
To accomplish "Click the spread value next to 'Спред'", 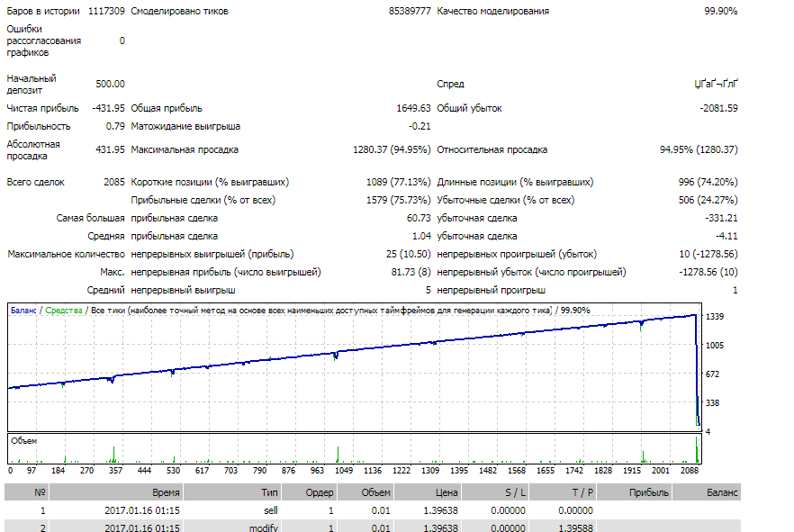I will pyautogui.click(x=716, y=84).
